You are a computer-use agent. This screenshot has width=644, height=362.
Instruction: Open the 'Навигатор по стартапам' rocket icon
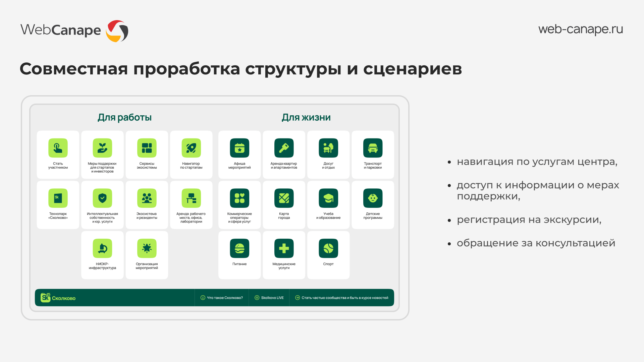191,148
